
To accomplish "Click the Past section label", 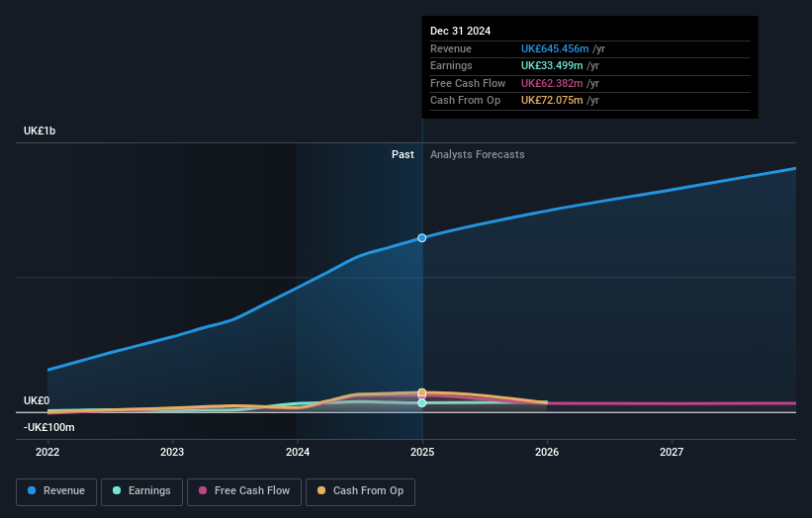I will 403,154.
